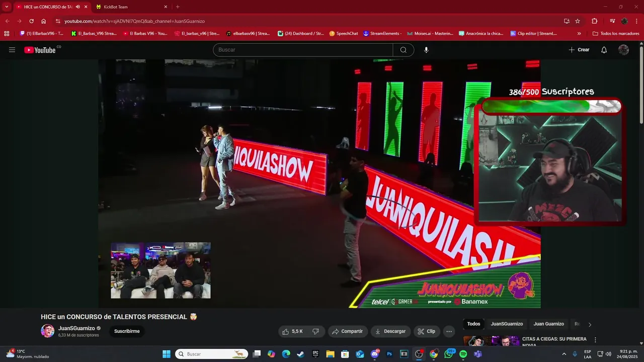This screenshot has height=362, width=644.
Task: Mute the tab via speaker icon
Action: pos(77,7)
